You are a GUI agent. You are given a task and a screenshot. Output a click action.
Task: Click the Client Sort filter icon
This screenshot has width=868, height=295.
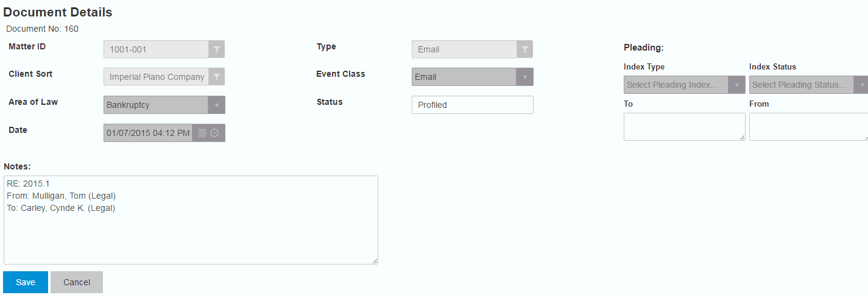coord(217,77)
